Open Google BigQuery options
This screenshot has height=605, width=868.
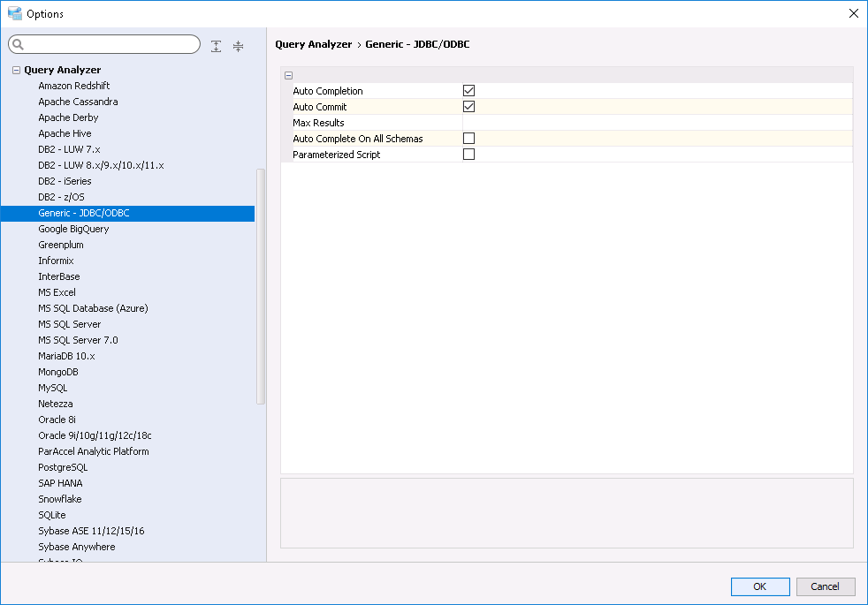coord(73,229)
